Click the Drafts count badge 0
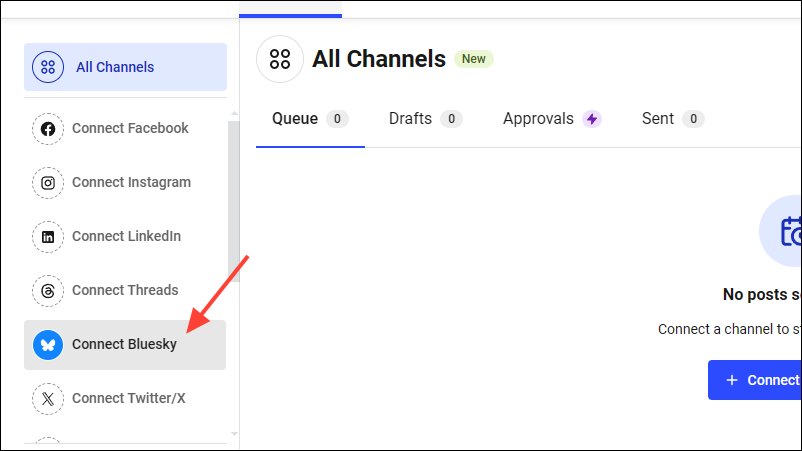This screenshot has height=451, width=802. coord(451,119)
